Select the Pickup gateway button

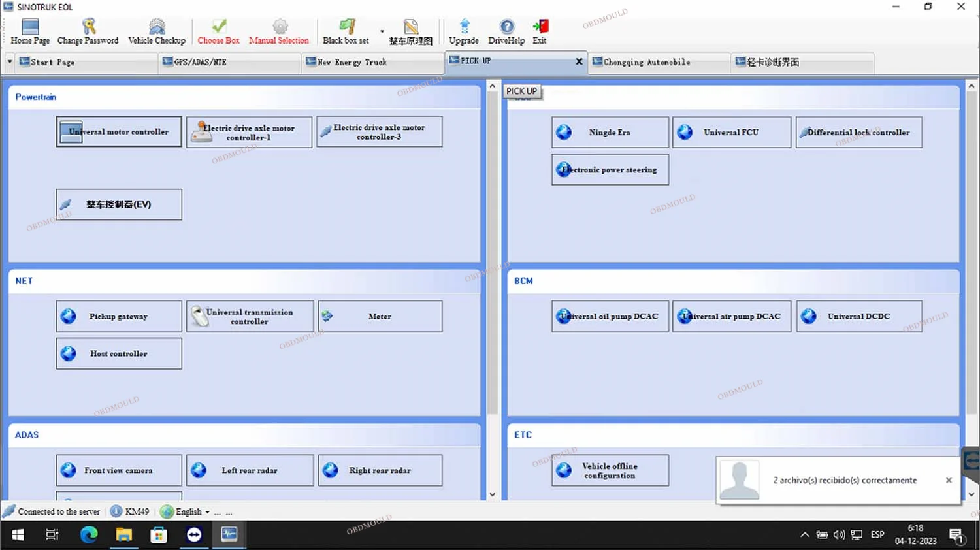click(x=119, y=317)
